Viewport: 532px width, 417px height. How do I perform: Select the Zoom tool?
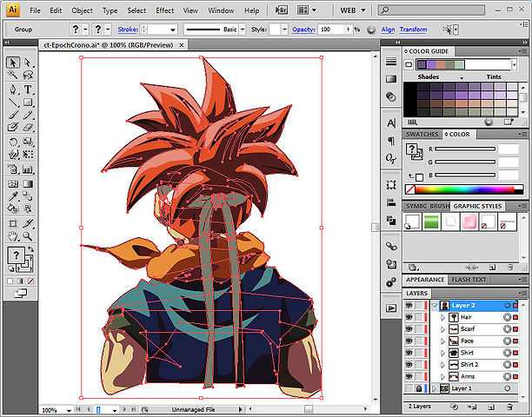point(28,236)
